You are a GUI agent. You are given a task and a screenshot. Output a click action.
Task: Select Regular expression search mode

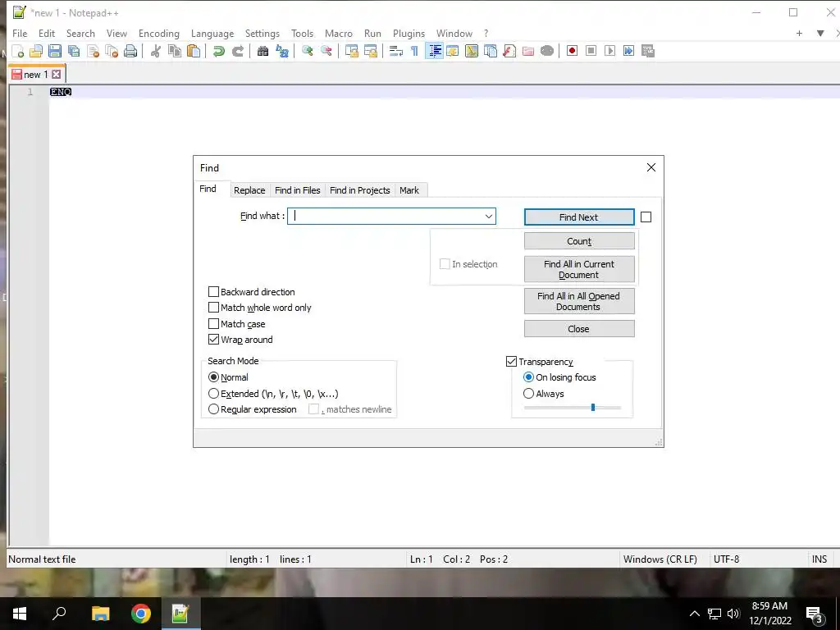pyautogui.click(x=213, y=409)
